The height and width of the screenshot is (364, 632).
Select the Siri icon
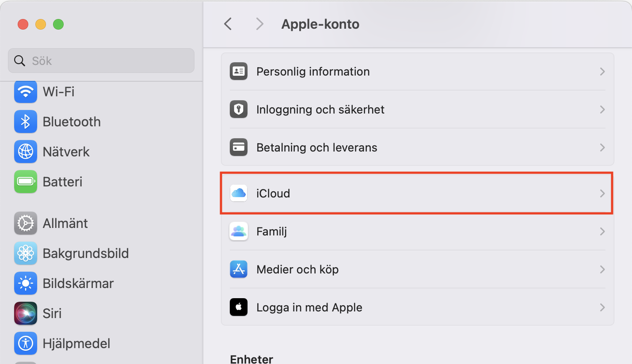tap(26, 313)
